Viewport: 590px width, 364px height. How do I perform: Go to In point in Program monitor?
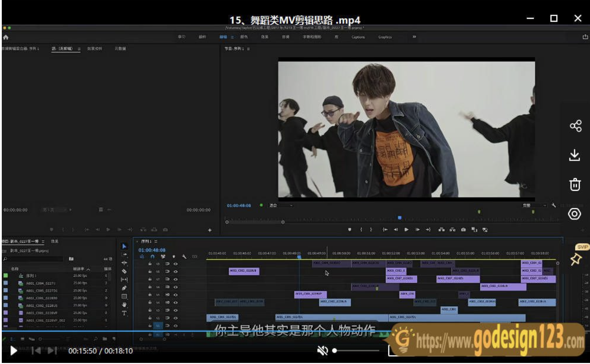[385, 230]
